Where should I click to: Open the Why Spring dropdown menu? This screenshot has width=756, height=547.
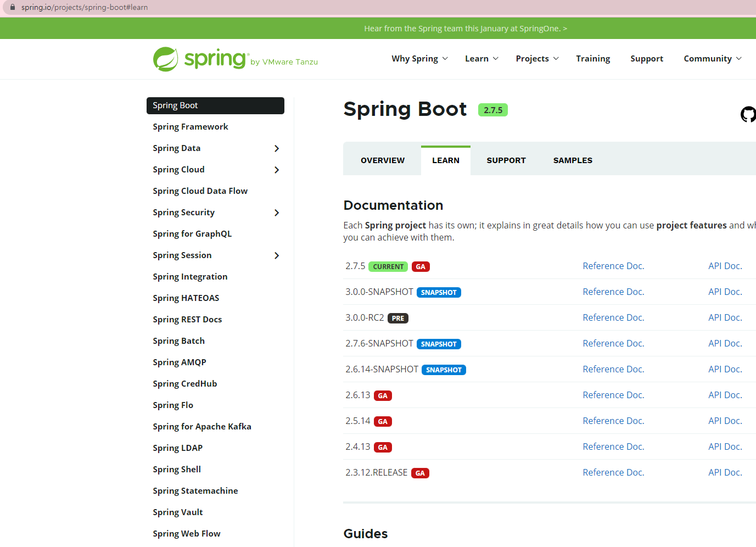point(420,59)
